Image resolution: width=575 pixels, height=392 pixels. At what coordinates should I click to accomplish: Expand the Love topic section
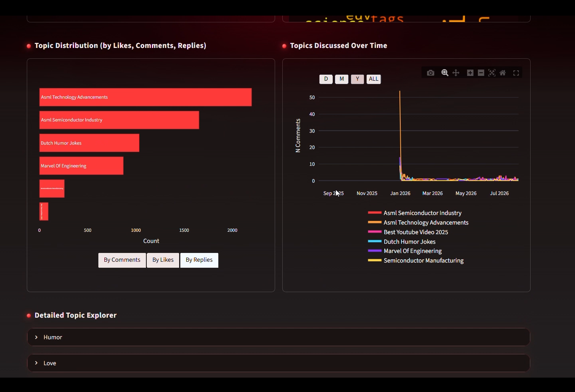tap(279, 363)
